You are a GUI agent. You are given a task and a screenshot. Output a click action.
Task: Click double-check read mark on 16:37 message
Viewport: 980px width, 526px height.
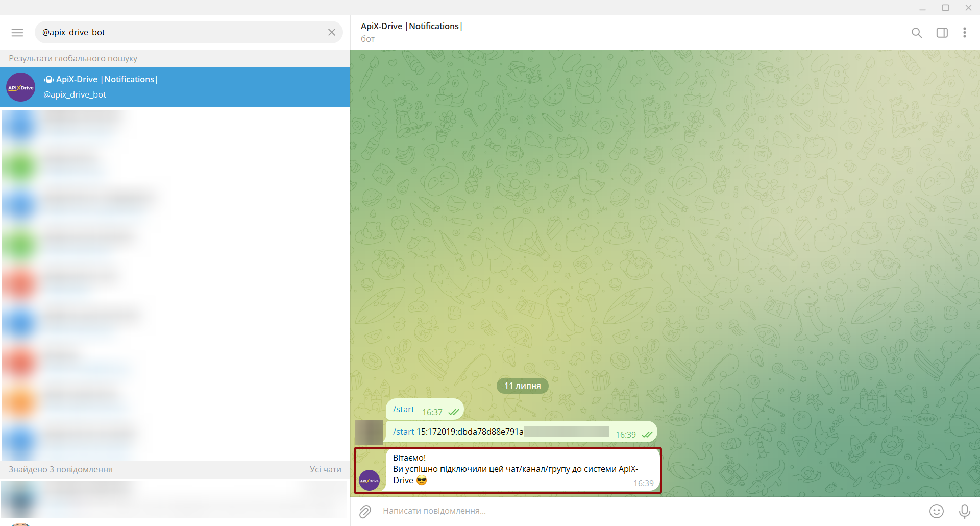[453, 412]
